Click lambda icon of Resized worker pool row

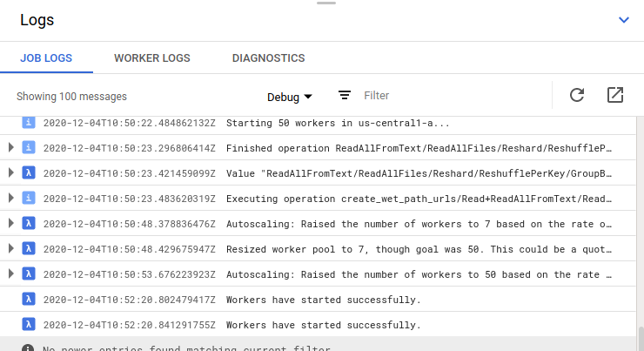click(x=29, y=248)
